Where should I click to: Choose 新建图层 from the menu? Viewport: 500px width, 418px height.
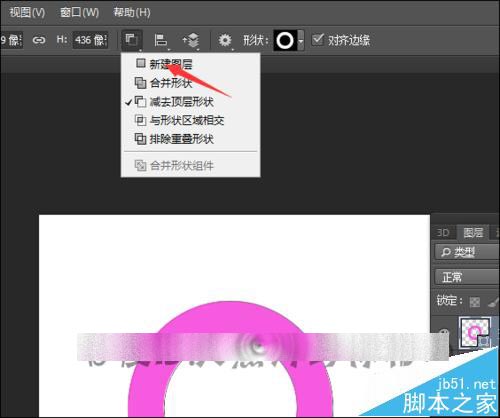tap(190, 64)
